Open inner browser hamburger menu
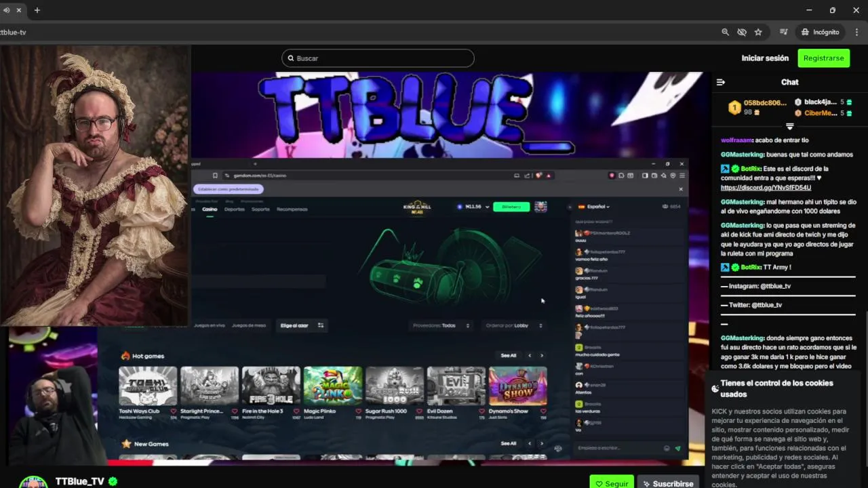This screenshot has height=488, width=868. point(682,176)
